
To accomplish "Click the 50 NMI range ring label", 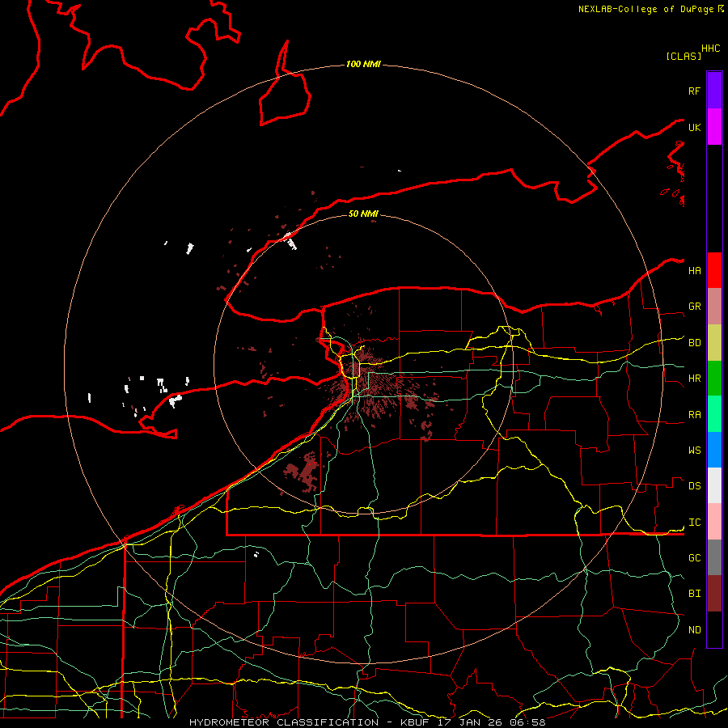I will 363,214.
